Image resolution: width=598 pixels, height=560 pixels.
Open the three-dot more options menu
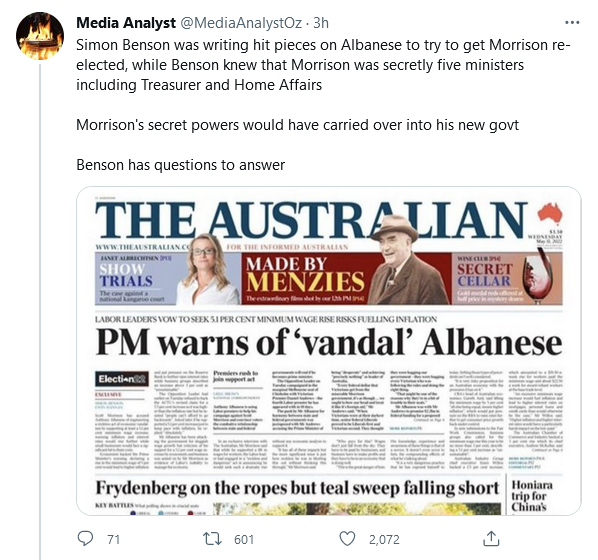pos(572,23)
